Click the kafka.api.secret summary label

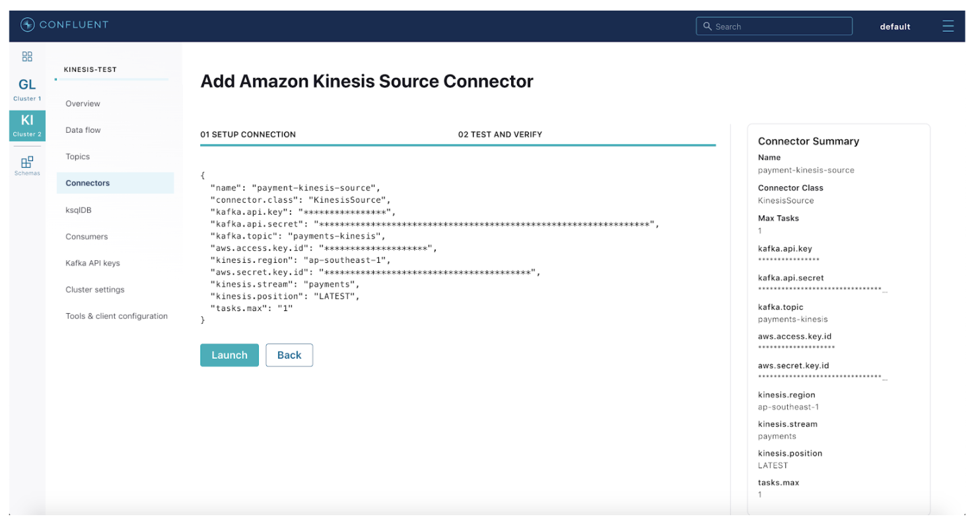(790, 278)
